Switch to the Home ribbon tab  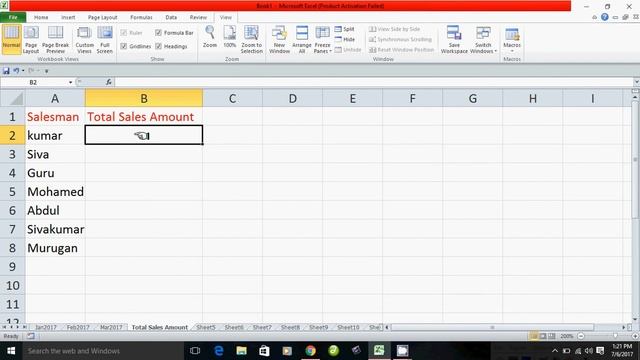[x=41, y=17]
